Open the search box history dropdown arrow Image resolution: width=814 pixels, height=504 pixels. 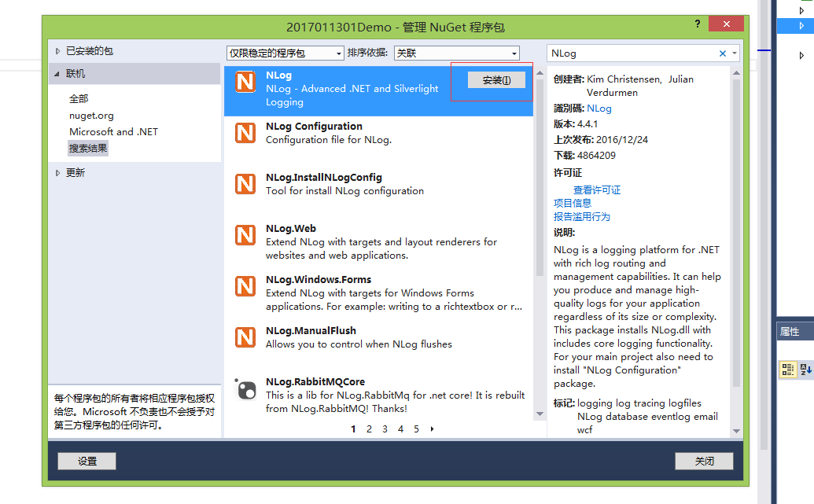pos(735,53)
